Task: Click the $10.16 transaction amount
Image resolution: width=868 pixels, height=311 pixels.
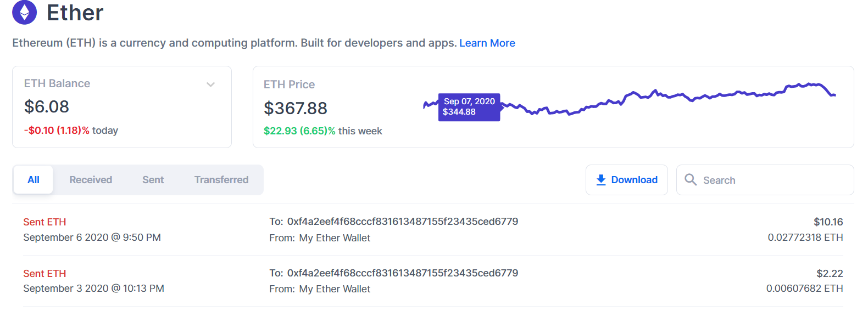Action: tap(828, 222)
